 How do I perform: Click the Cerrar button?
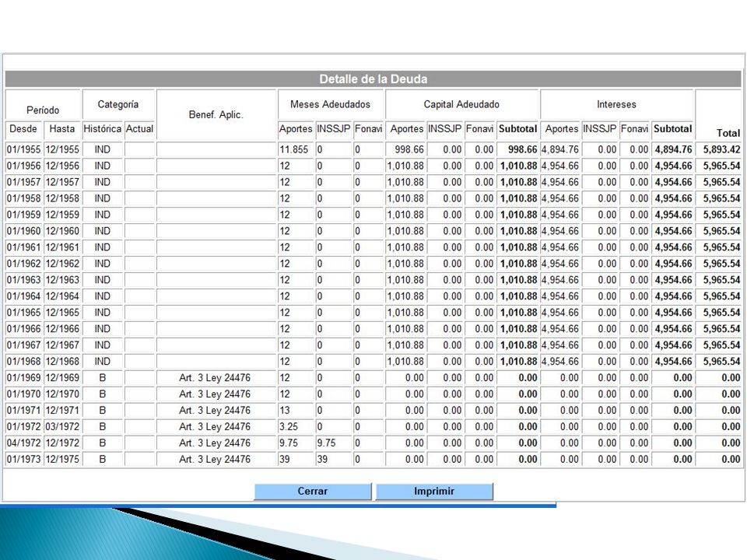pyautogui.click(x=313, y=492)
